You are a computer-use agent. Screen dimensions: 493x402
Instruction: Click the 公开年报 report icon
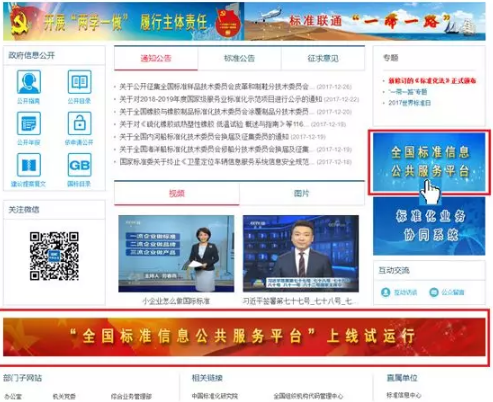[29, 123]
